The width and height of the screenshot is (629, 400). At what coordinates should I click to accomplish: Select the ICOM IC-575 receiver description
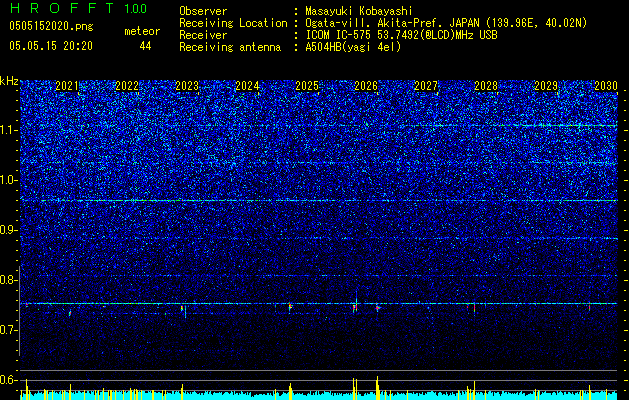[x=401, y=35]
